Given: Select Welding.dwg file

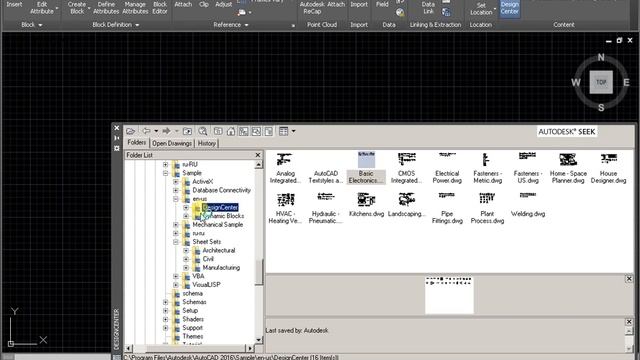Looking at the screenshot, I should [x=528, y=205].
